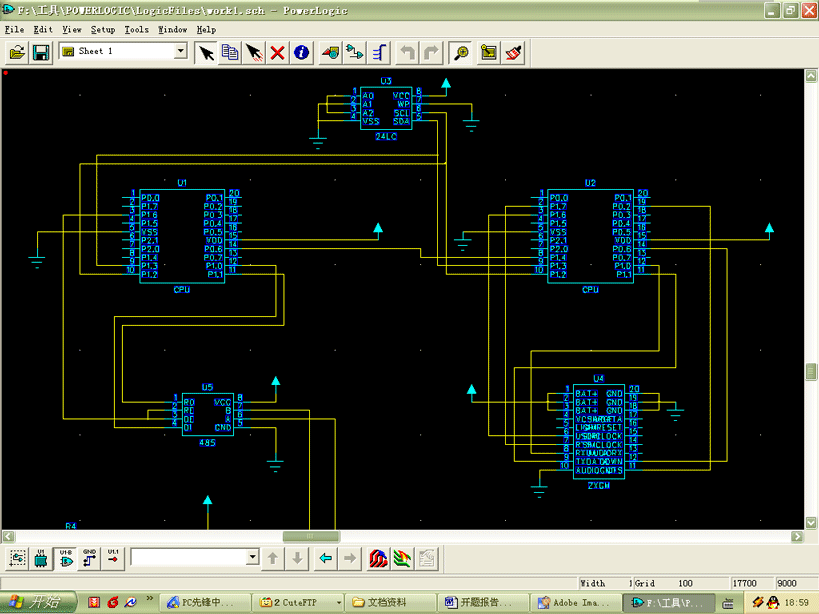Click the gray down arrow button
Image resolution: width=819 pixels, height=614 pixels.
[297, 559]
